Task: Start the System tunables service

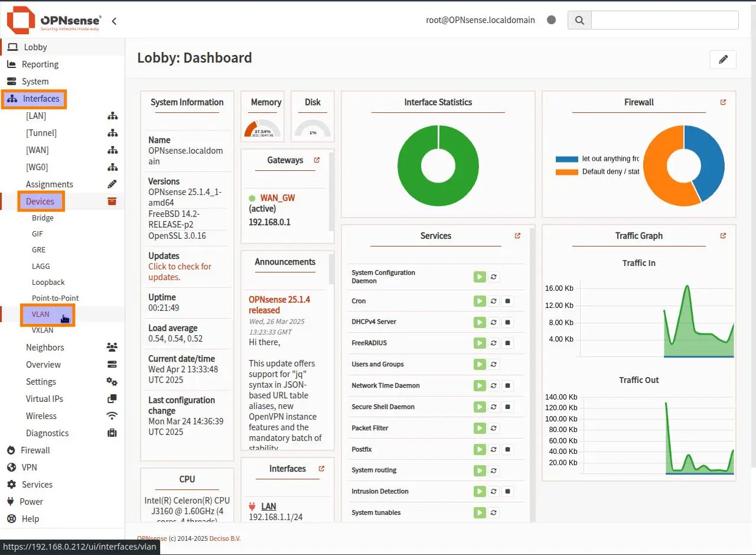Action: click(x=480, y=513)
